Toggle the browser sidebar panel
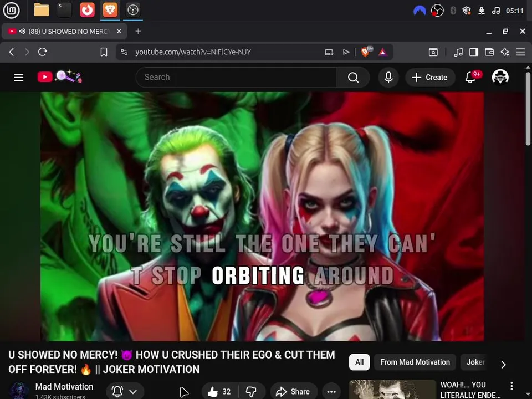The image size is (532, 399). [x=474, y=52]
